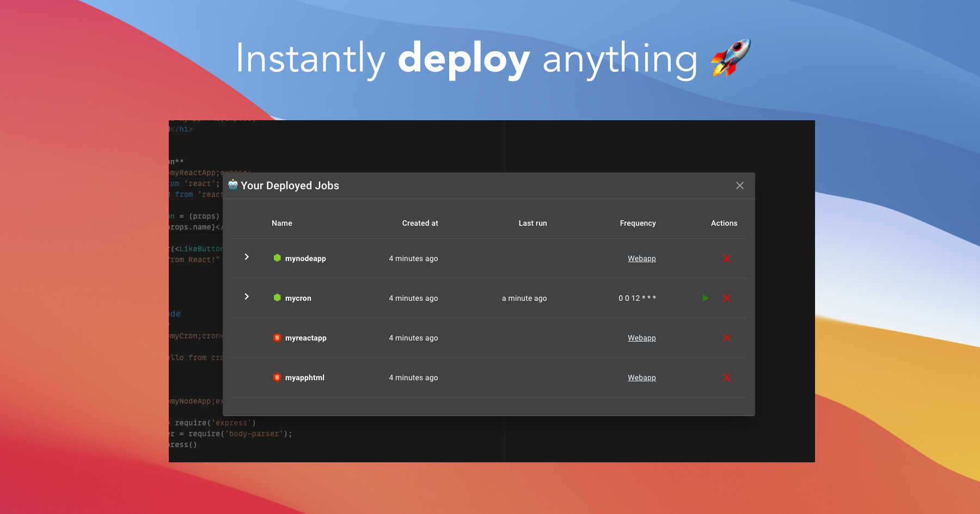
Task: Expand the mycron row chevron
Action: pyautogui.click(x=247, y=296)
